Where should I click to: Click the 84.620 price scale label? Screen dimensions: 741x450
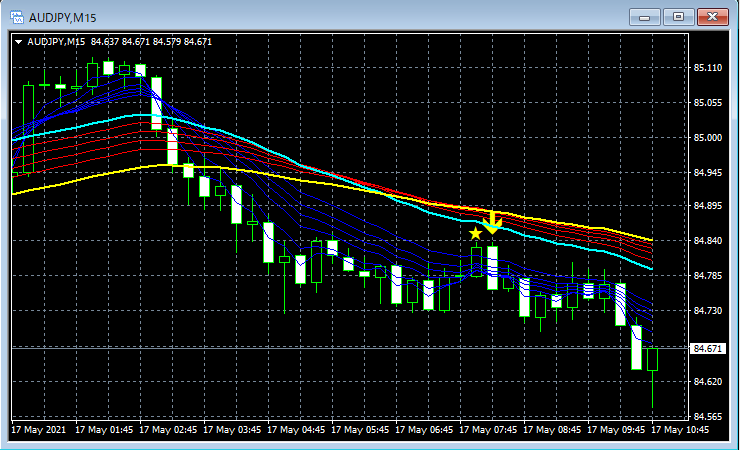(707, 382)
